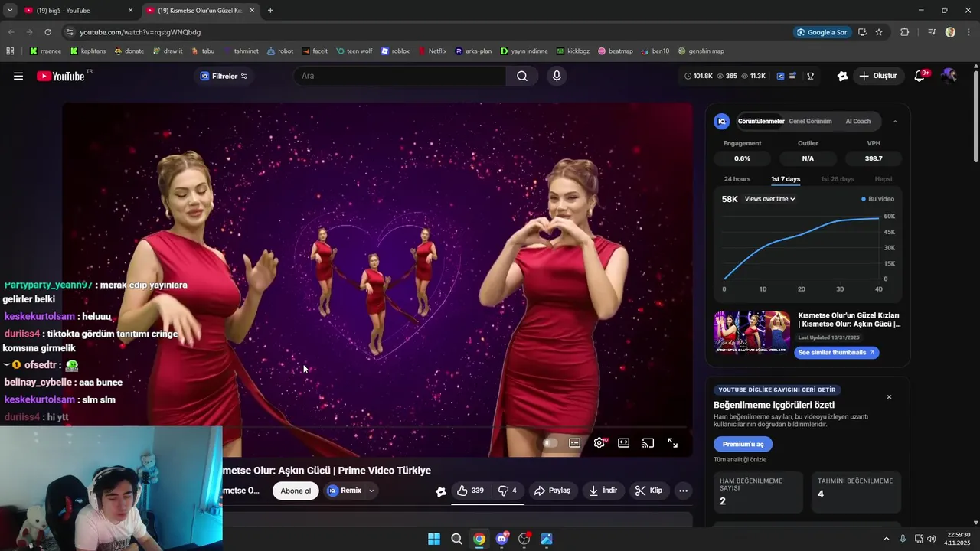Open Windows Start menu
The height and width of the screenshot is (551, 980).
[x=434, y=539]
